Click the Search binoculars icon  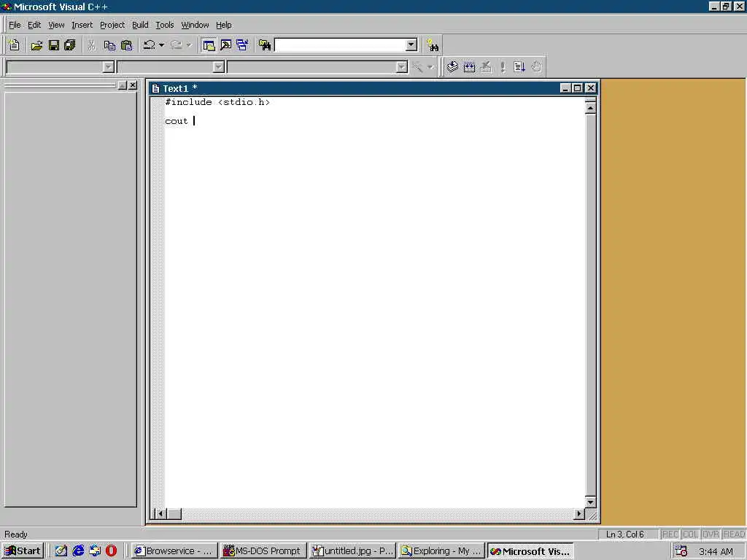click(x=433, y=45)
